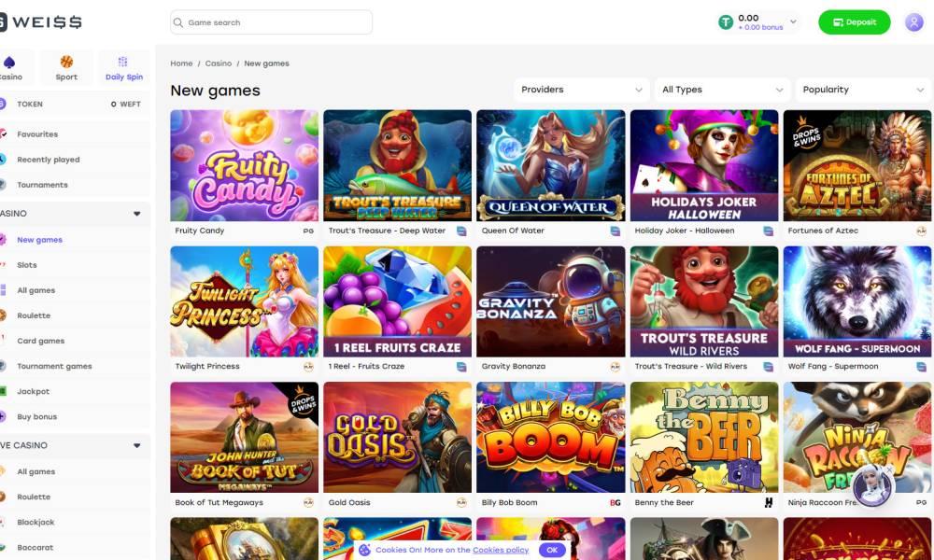The height and width of the screenshot is (560, 934).
Task: Open the Queen of Water game thumbnail
Action: [x=550, y=165]
